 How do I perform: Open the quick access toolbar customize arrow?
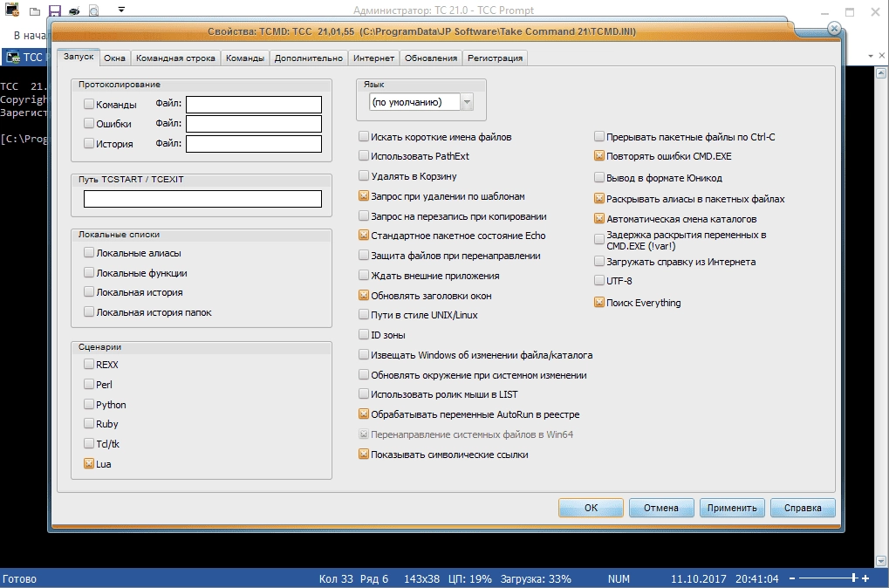click(x=121, y=10)
